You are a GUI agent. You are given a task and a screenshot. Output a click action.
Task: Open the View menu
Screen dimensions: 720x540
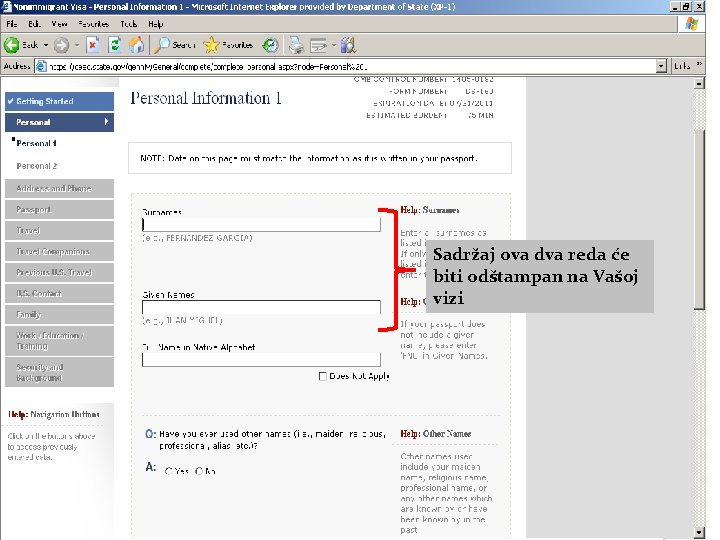[x=59, y=24]
